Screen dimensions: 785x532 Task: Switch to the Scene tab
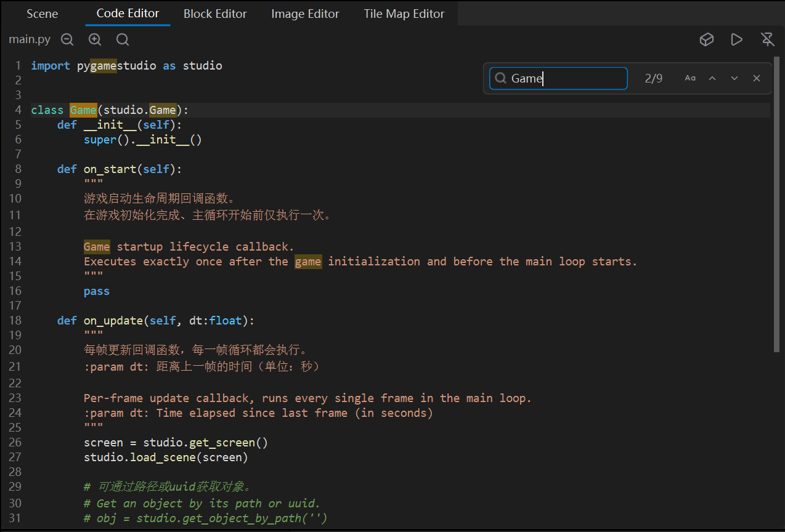42,14
